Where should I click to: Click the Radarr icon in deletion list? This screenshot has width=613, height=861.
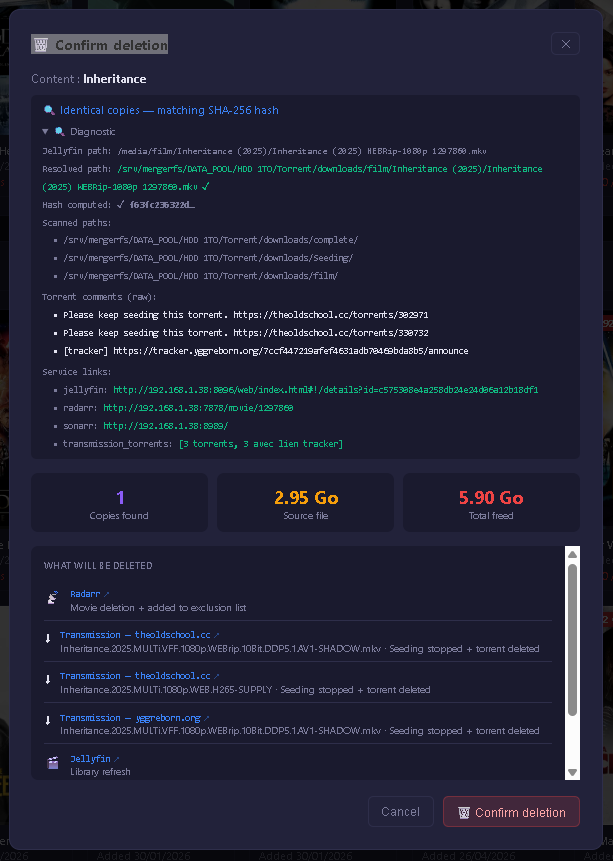[53, 597]
